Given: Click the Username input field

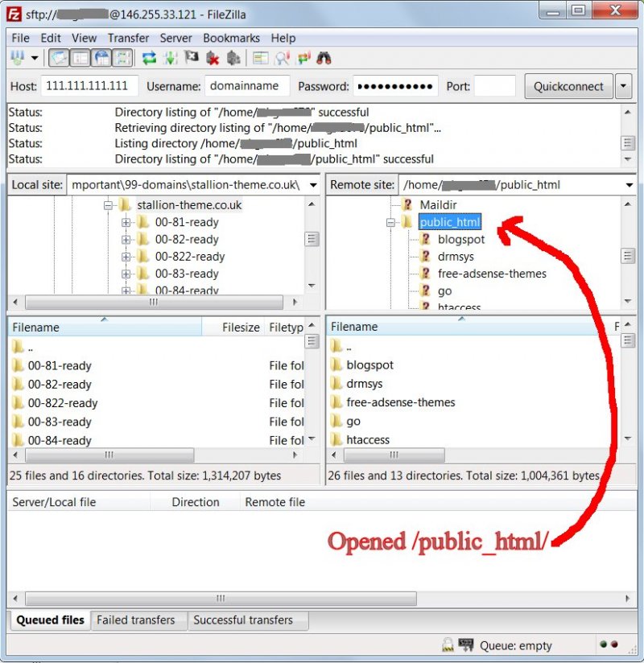Looking at the screenshot, I should point(247,86).
